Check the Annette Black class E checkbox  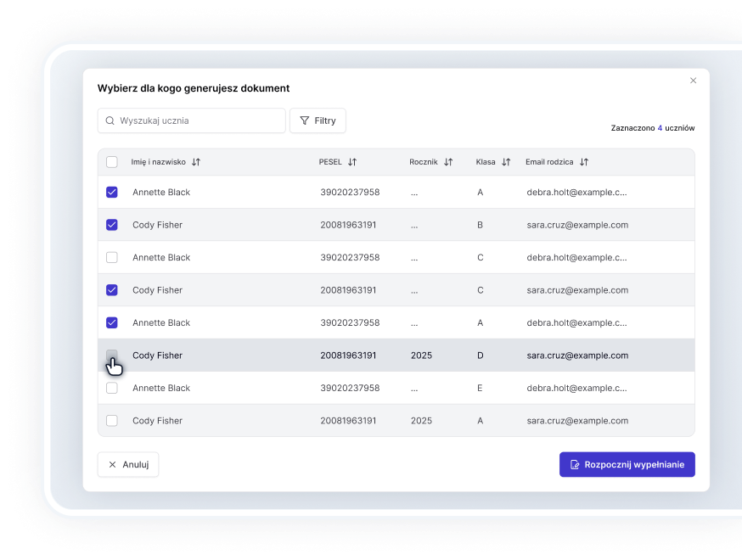112,388
